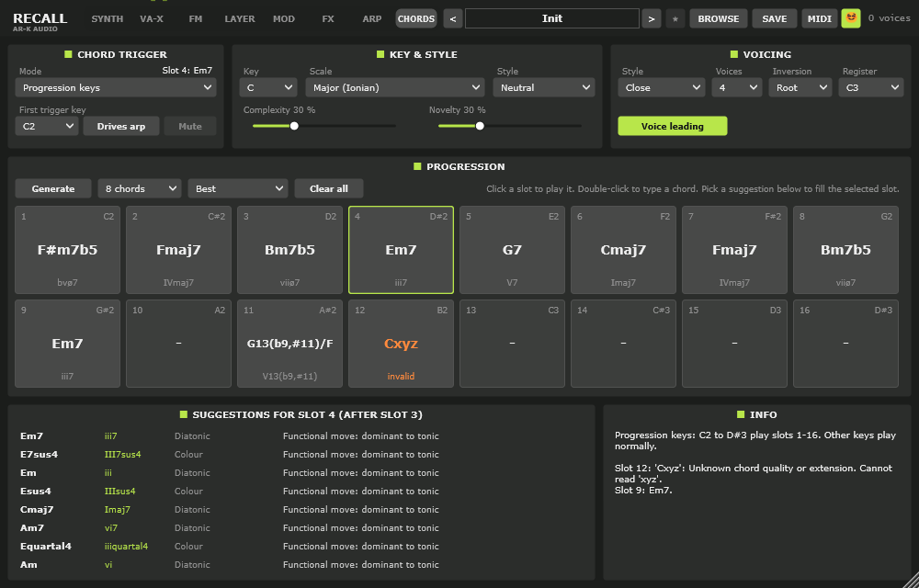
Task: Click the Clear all button
Action: click(329, 188)
